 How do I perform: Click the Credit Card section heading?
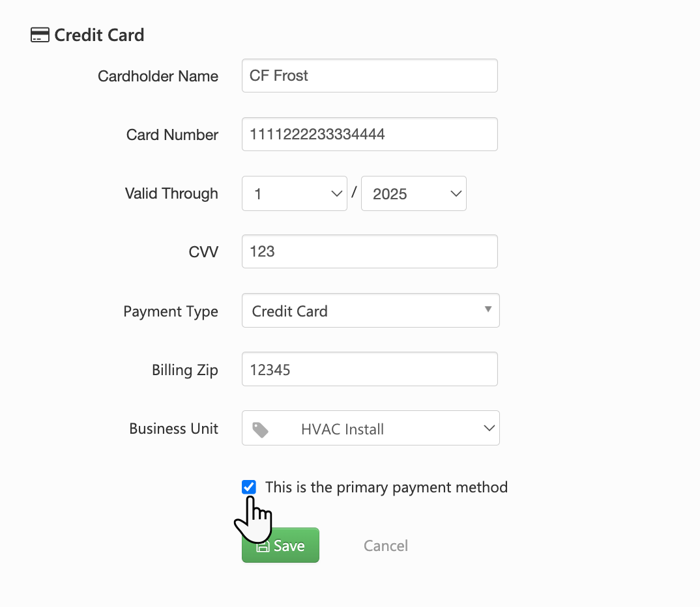coord(99,35)
